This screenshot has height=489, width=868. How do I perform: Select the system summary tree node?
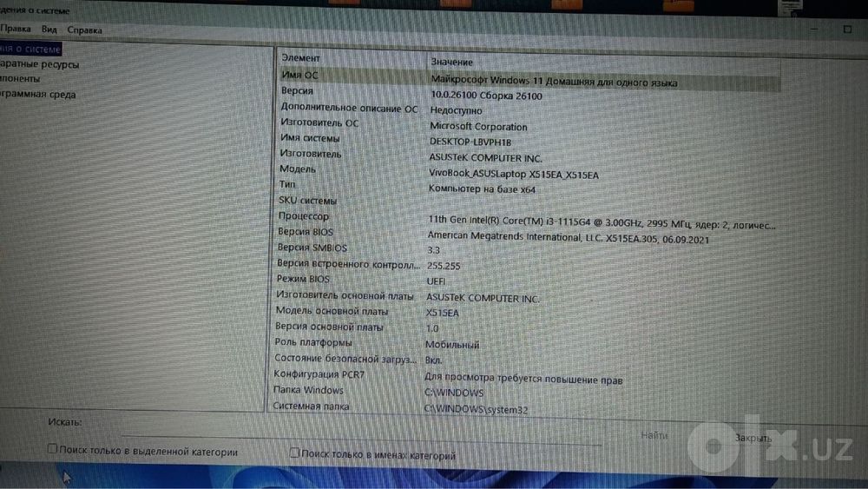(30, 49)
